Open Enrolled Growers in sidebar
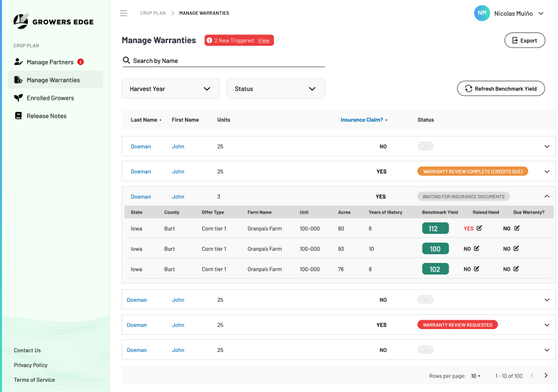The image size is (558, 392). click(x=50, y=98)
